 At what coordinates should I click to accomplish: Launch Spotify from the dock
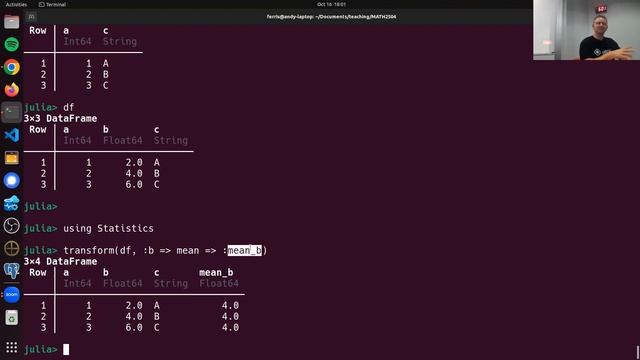[x=11, y=44]
